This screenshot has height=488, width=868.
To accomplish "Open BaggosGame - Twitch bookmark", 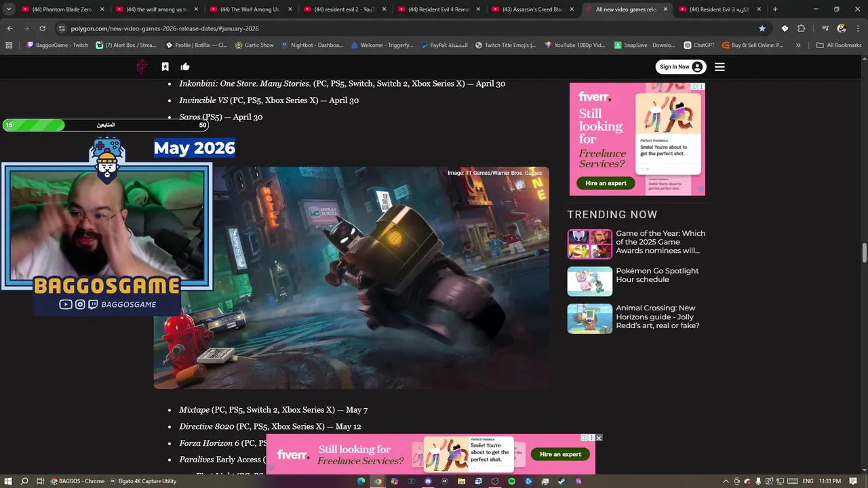I will (58, 45).
